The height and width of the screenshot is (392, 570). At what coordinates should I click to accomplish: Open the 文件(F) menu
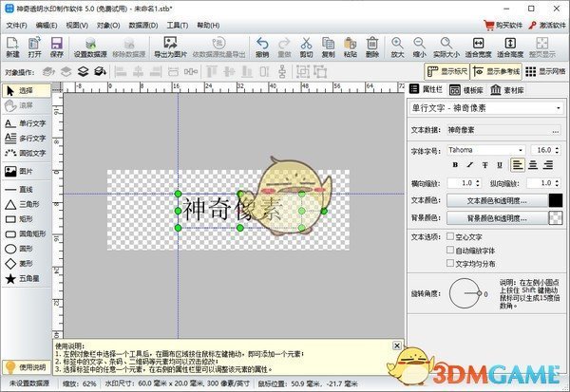pyautogui.click(x=16, y=26)
